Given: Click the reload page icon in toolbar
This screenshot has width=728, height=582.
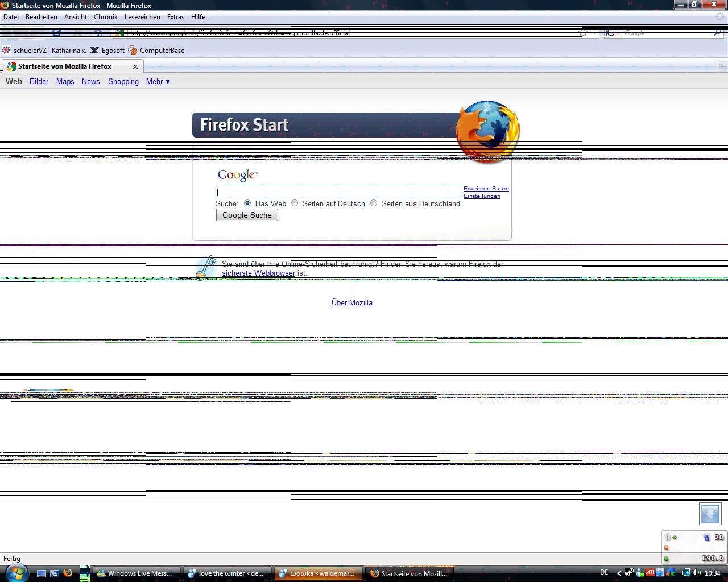Looking at the screenshot, I should coord(57,33).
